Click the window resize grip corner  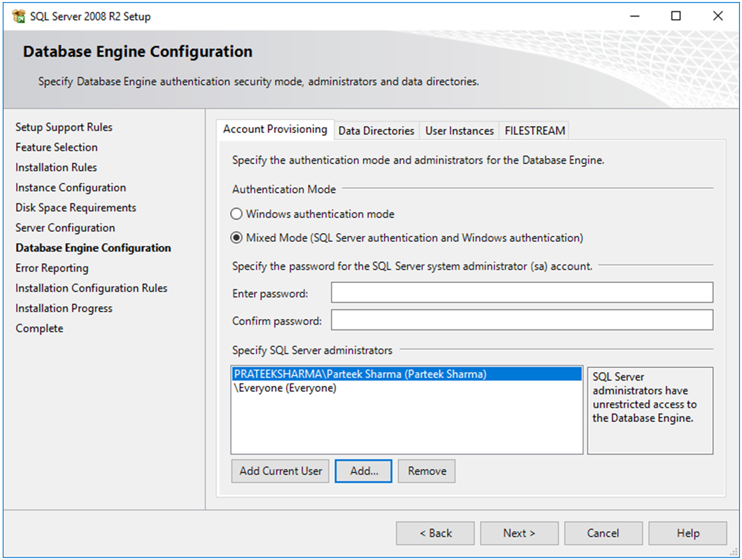[734, 552]
